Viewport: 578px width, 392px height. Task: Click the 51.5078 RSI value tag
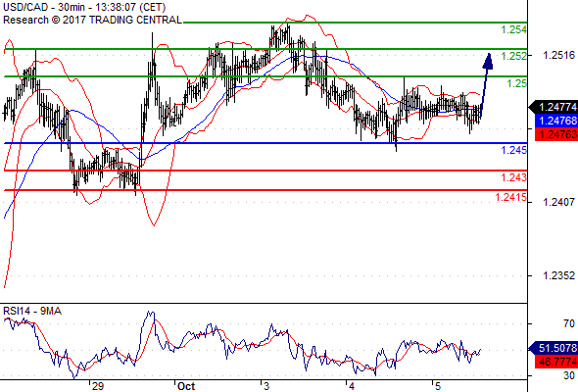point(554,348)
